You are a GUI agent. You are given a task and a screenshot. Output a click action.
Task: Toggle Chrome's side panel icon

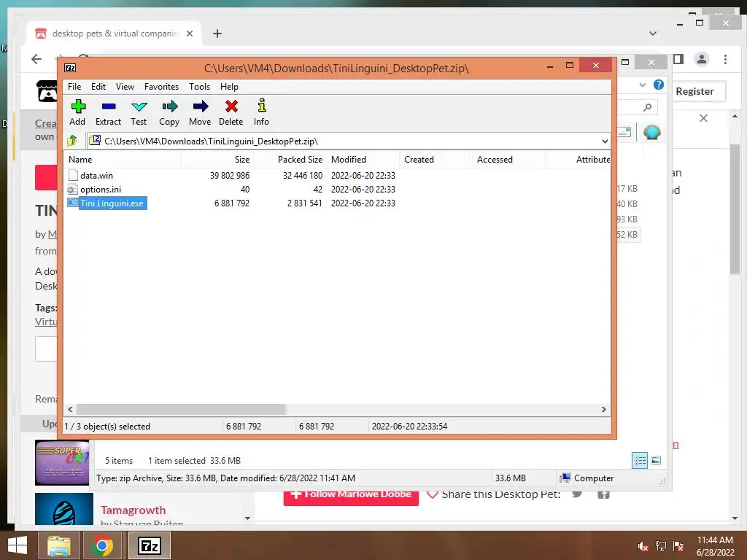tap(678, 59)
